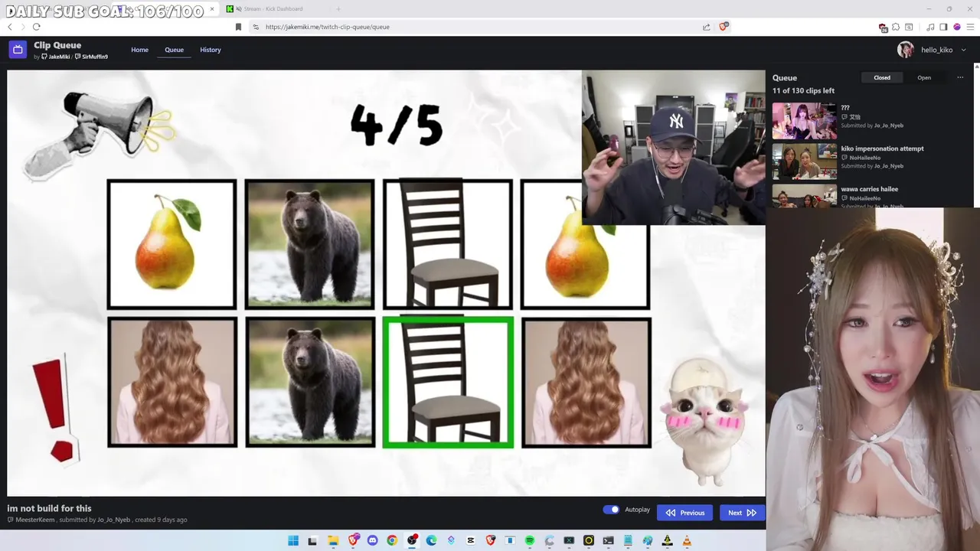Viewport: 980px width, 551px height.
Task: Open the music note media control icon
Action: click(930, 27)
